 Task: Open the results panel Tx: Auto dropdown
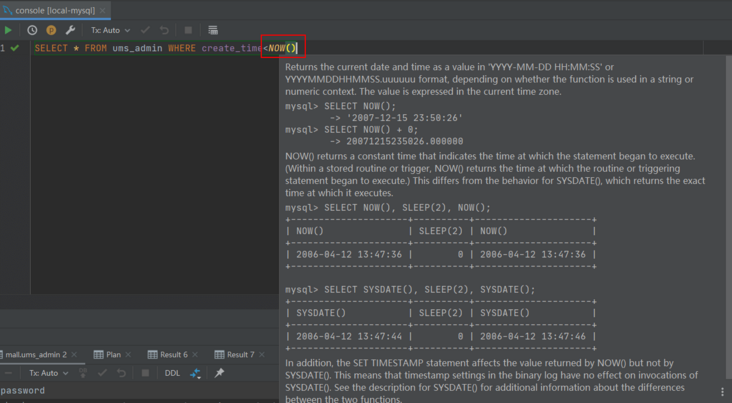pyautogui.click(x=48, y=373)
